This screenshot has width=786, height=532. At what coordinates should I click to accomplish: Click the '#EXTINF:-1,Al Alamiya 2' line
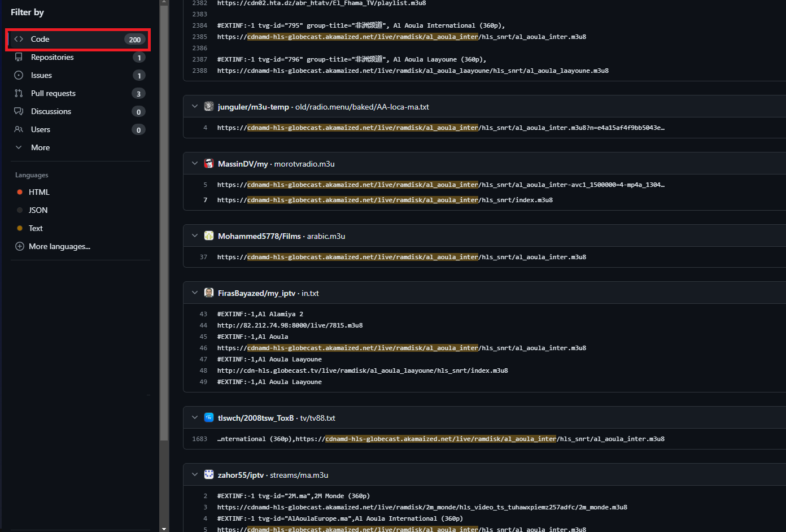tap(260, 314)
